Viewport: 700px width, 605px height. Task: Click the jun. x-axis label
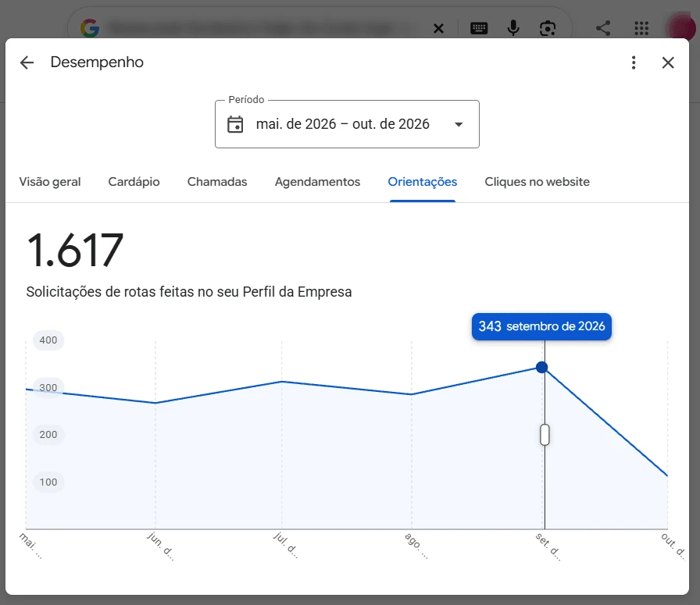(x=160, y=546)
